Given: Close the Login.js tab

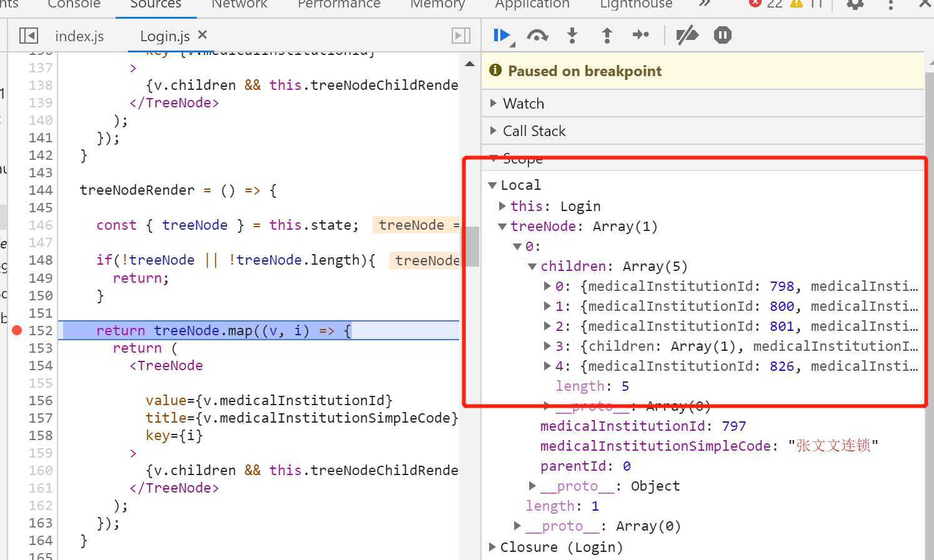Looking at the screenshot, I should pos(202,35).
